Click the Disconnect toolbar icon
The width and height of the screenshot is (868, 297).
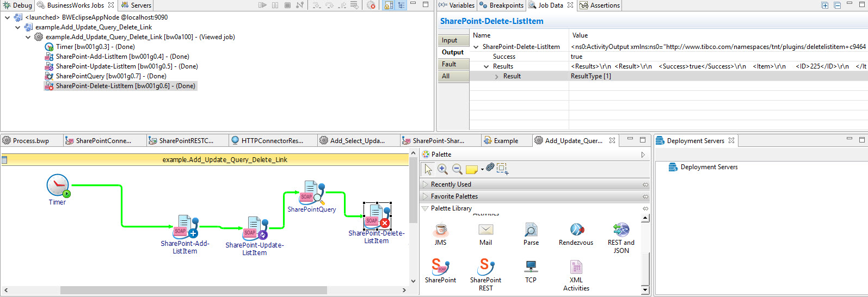point(300,5)
